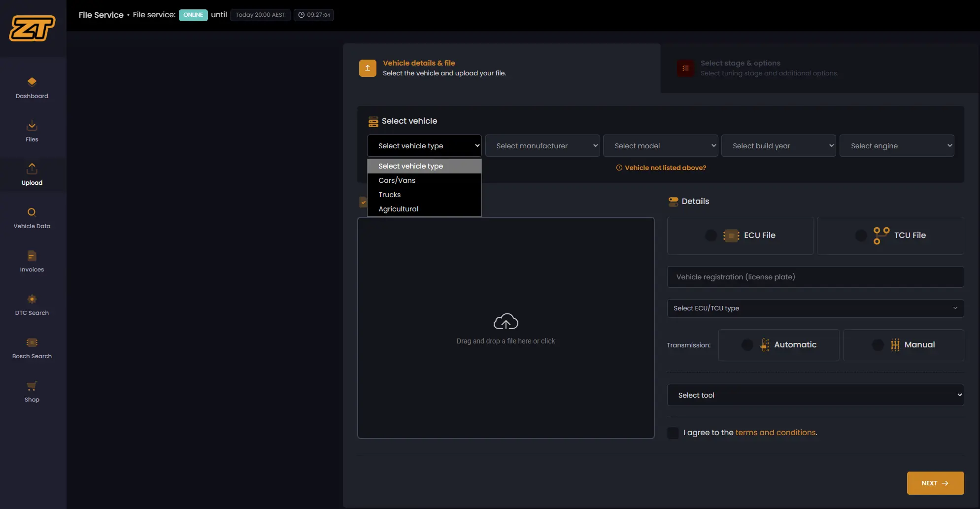Screen dimensions: 980x509
Task: Toggle the checked box left of dropdown list
Action: 363,202
